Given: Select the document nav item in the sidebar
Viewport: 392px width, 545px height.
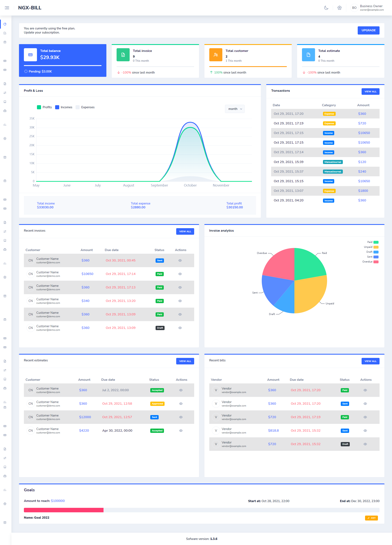Looking at the screenshot, I should tap(5, 84).
